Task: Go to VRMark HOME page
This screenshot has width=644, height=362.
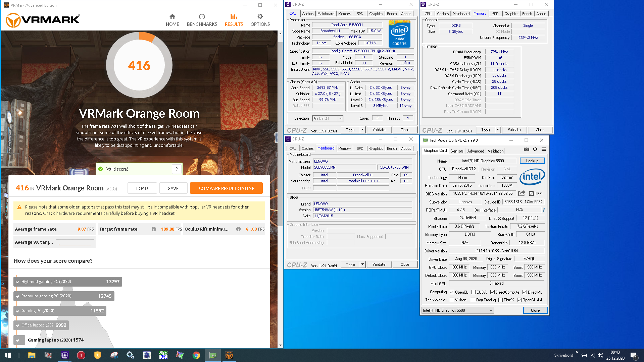Action: tap(172, 20)
